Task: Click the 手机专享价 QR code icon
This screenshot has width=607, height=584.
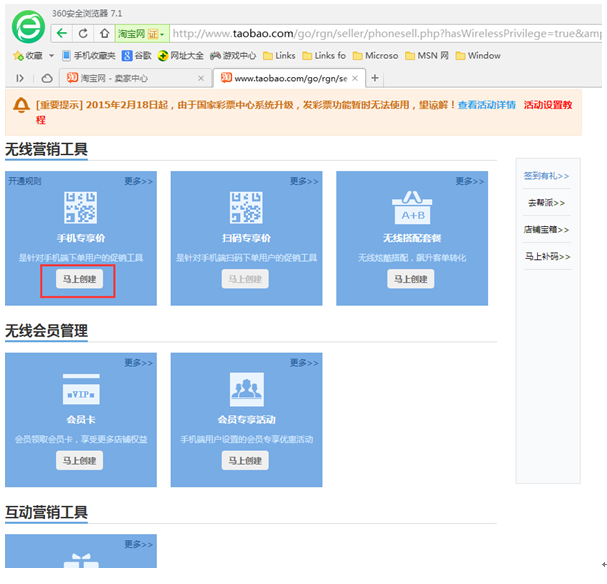Action: pyautogui.click(x=81, y=207)
